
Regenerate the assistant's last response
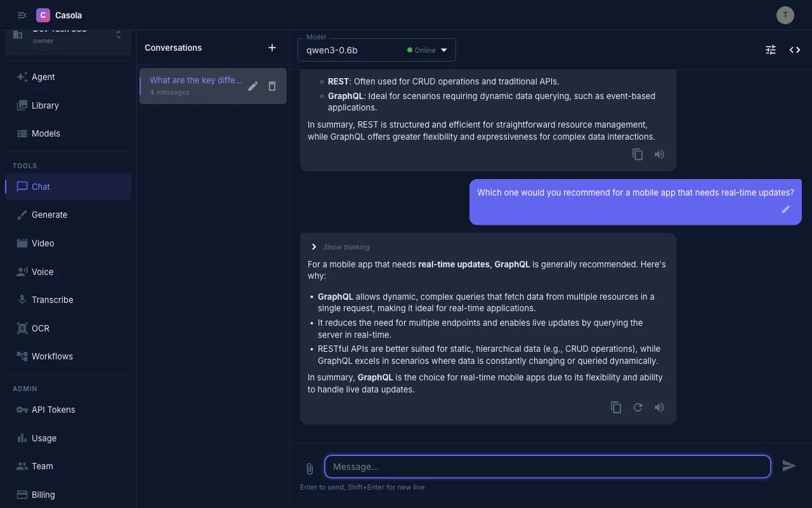tap(638, 407)
